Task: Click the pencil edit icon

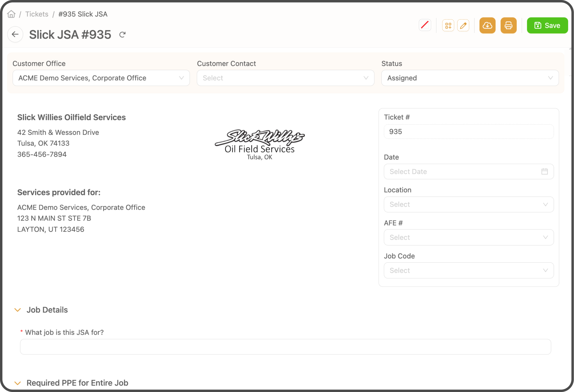Action: point(463,25)
